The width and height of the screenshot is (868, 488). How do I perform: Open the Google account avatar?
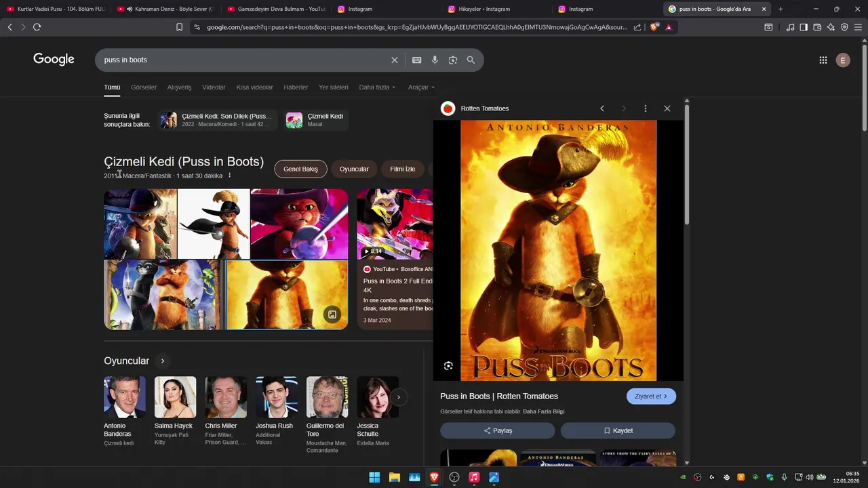click(843, 60)
